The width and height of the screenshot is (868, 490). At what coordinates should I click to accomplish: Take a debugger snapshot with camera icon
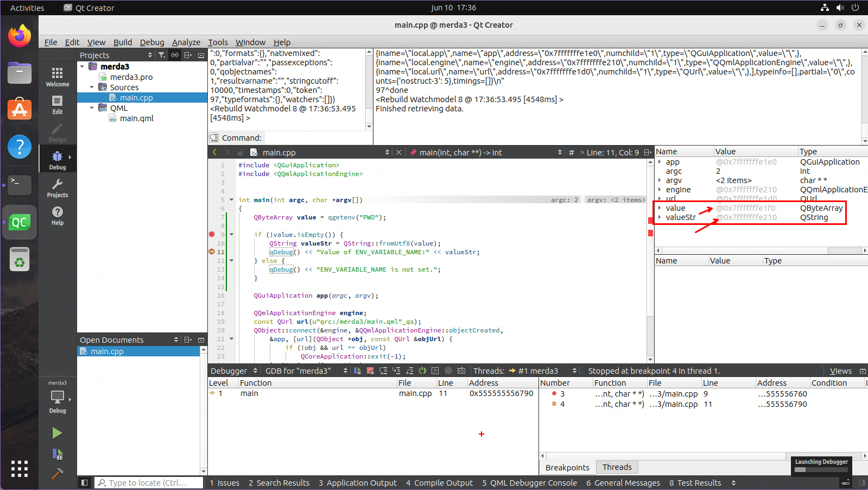(461, 371)
